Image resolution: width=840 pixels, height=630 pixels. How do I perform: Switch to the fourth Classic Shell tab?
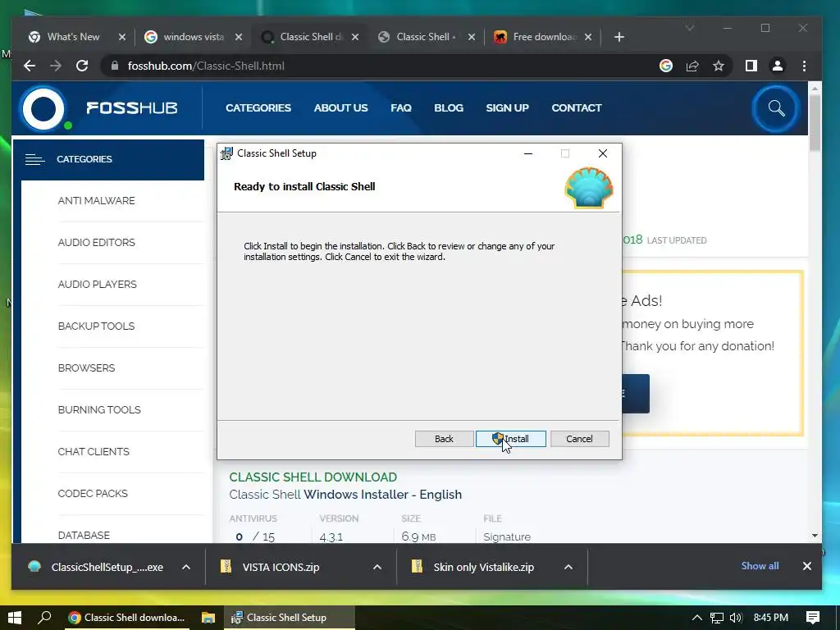tap(426, 37)
